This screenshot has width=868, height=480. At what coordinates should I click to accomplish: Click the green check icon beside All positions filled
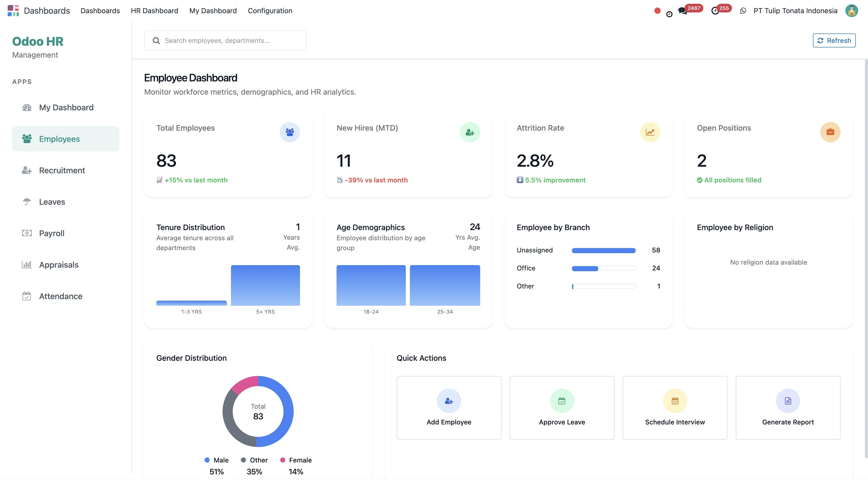pos(699,180)
